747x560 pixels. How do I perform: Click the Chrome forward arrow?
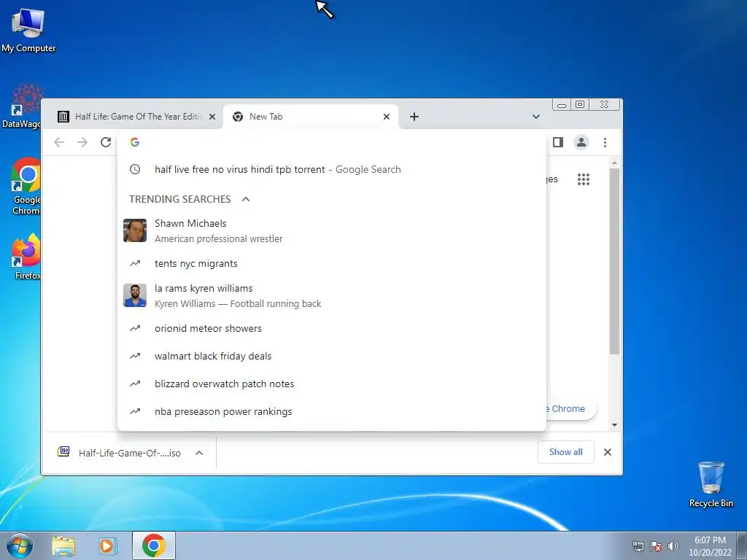pyautogui.click(x=82, y=142)
